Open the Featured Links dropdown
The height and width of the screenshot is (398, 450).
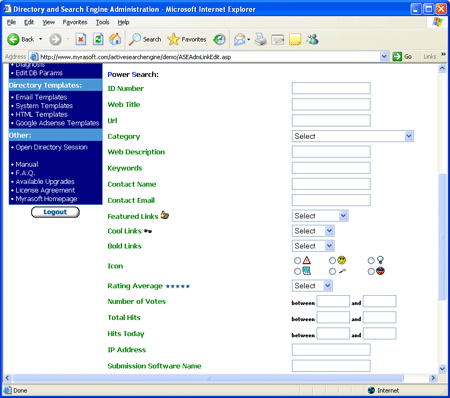(320, 216)
